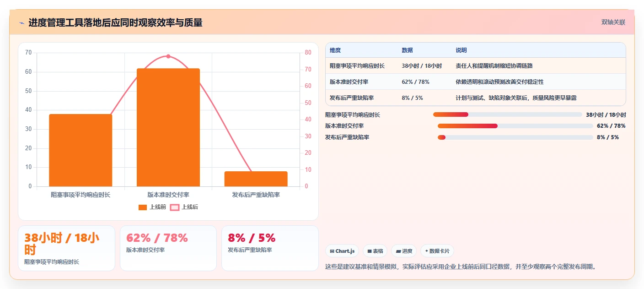Click the 版本准时交付率 x-axis label

[168, 195]
